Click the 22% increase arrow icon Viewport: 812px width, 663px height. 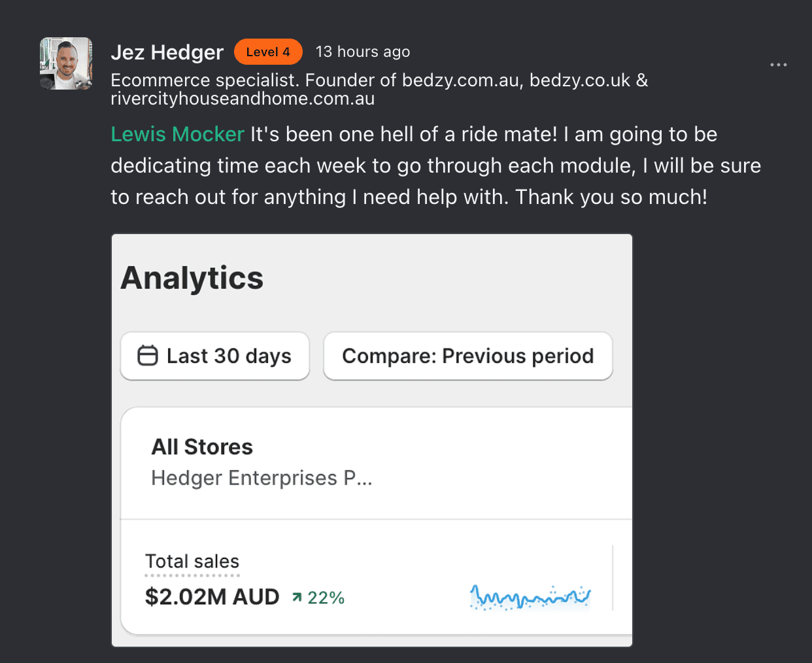click(x=297, y=597)
